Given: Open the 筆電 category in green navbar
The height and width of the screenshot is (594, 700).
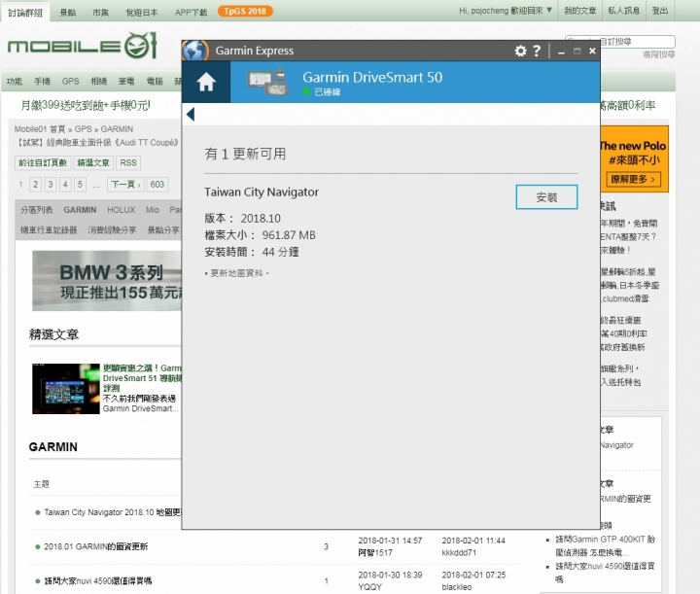Looking at the screenshot, I should point(126,82).
